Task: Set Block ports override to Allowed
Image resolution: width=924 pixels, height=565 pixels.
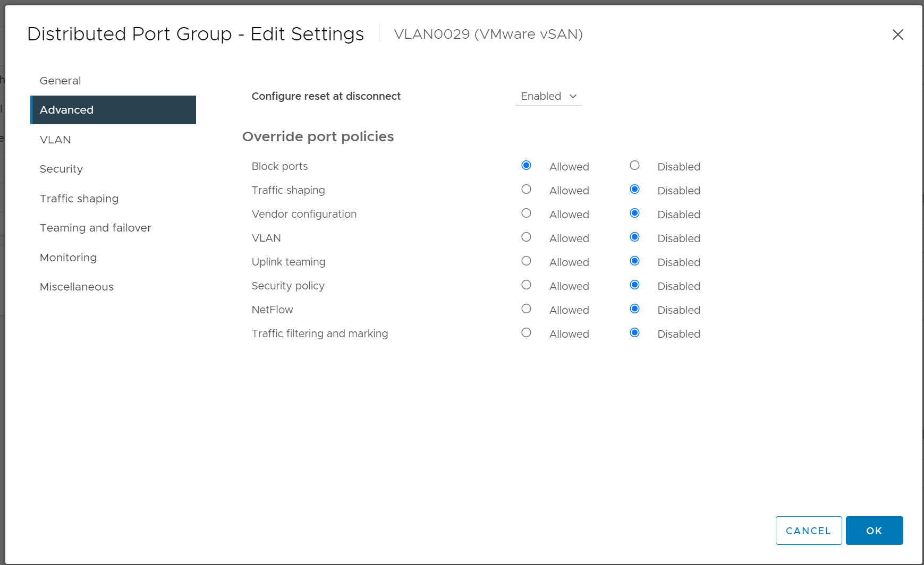Action: [526, 165]
